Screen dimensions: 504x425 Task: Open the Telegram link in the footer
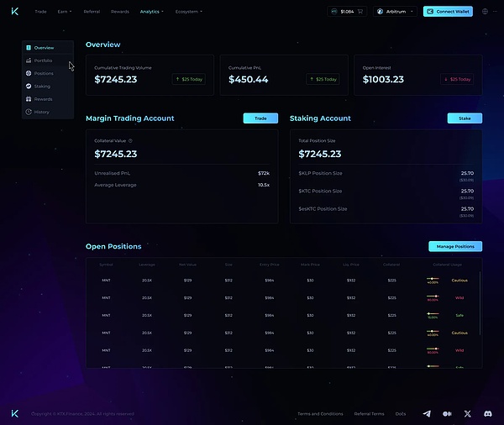(x=427, y=413)
